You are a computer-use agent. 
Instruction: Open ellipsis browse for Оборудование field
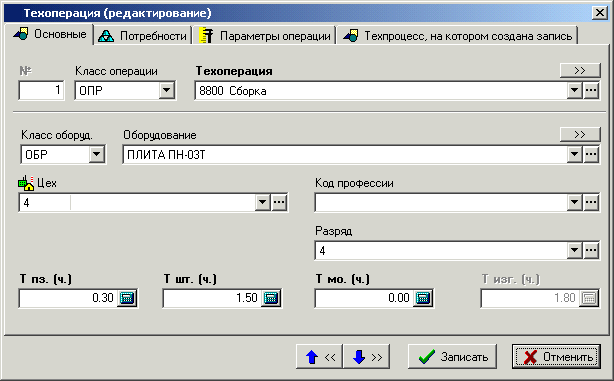tap(591, 155)
